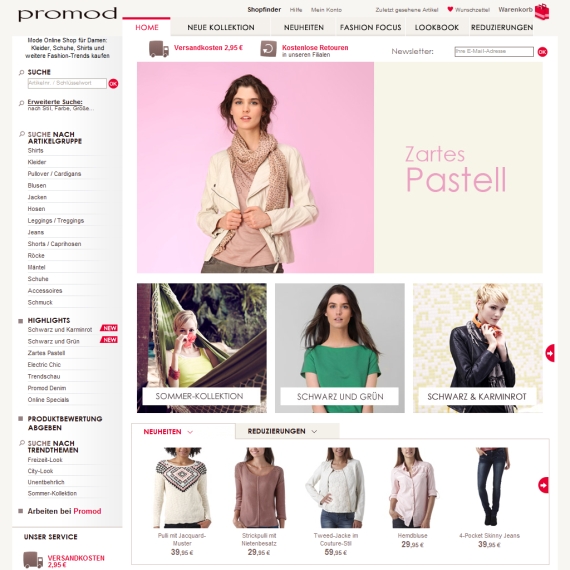Focus the newsletter e-mail address field
570x570 pixels.
click(494, 52)
